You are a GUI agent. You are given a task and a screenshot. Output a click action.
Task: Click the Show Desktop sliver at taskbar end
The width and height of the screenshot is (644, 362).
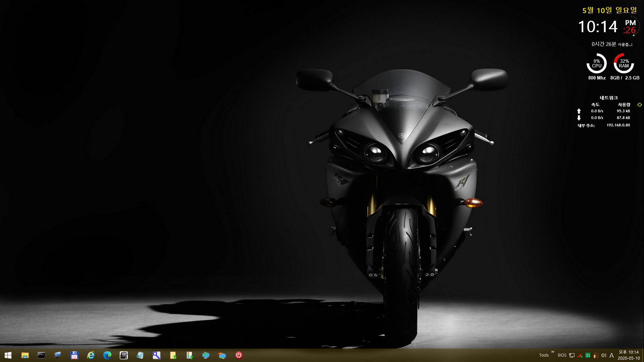click(643, 355)
